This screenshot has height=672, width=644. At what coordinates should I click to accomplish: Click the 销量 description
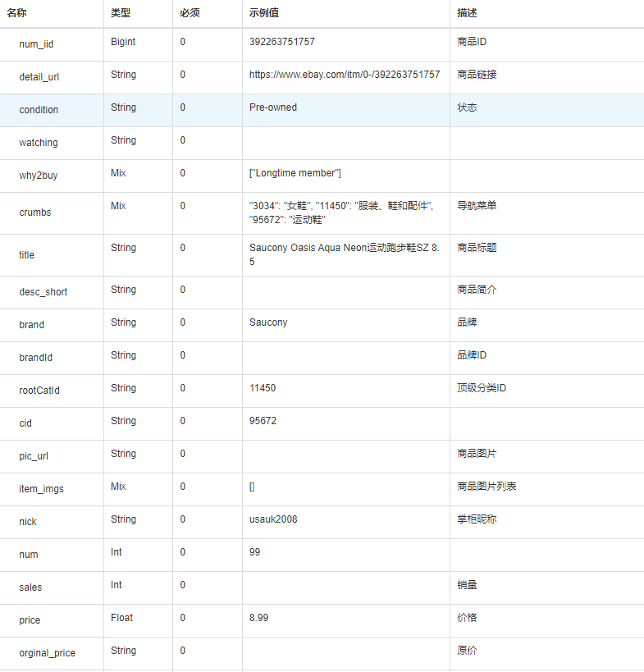(x=467, y=585)
